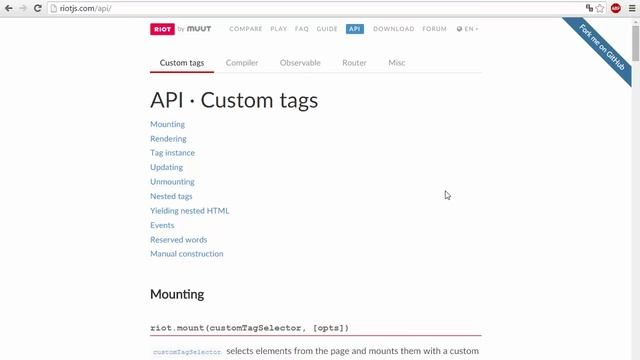The width and height of the screenshot is (640, 360).
Task: Click the browser forward arrow
Action: pyautogui.click(x=23, y=8)
